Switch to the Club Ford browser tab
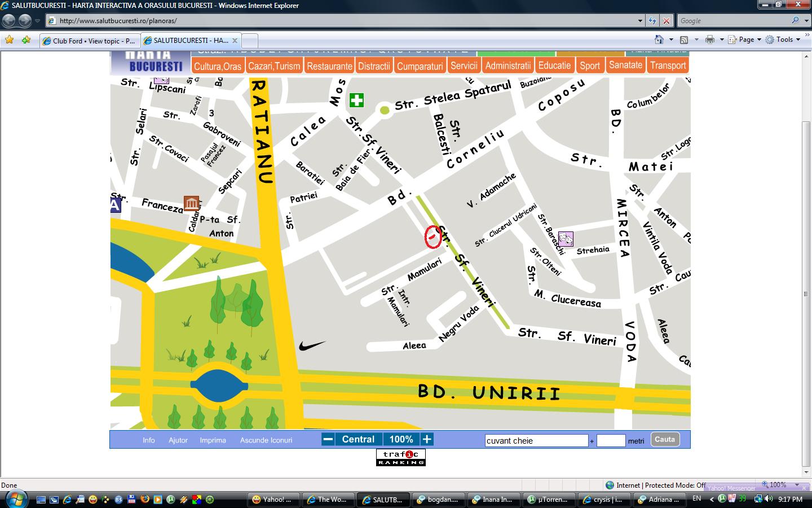The image size is (812, 508). [x=89, y=41]
